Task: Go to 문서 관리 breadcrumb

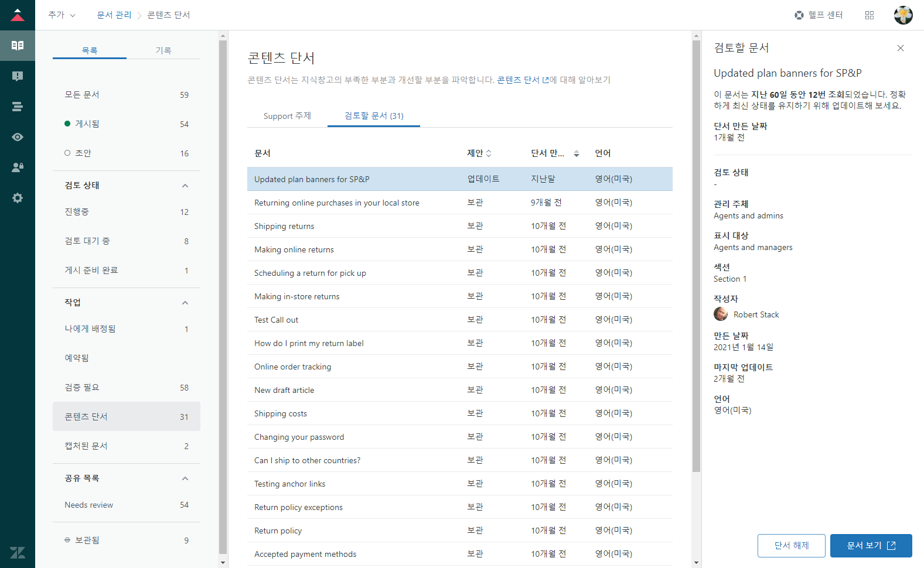Action: point(114,15)
